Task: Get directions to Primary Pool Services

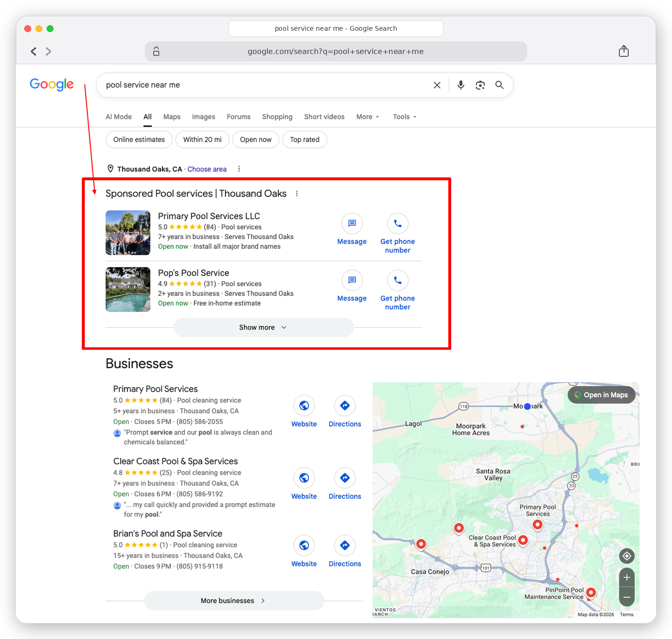Action: pos(345,411)
